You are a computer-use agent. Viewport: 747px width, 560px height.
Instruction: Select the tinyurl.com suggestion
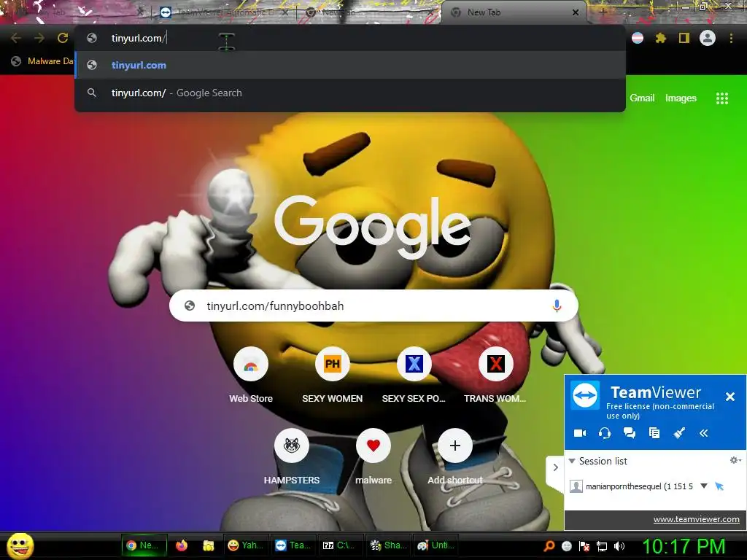pos(350,65)
